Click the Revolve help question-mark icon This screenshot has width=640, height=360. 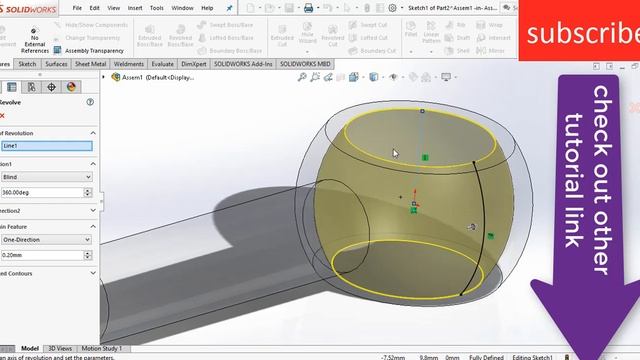90,102
